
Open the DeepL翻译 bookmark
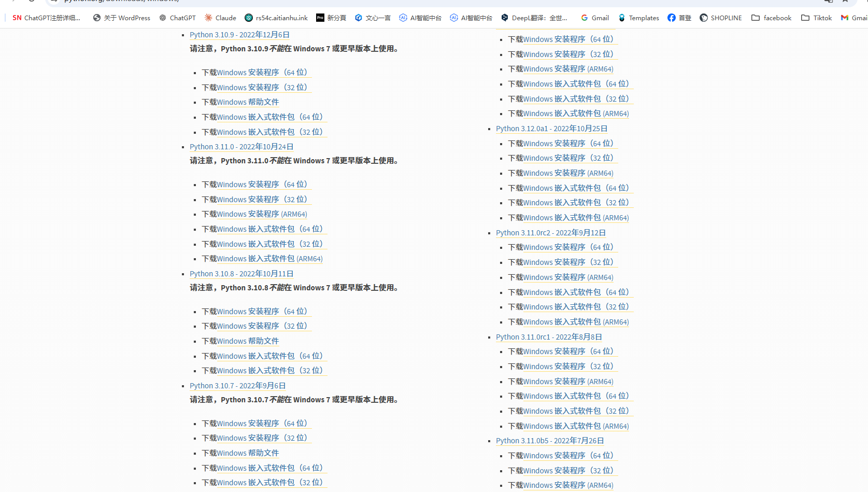(534, 18)
